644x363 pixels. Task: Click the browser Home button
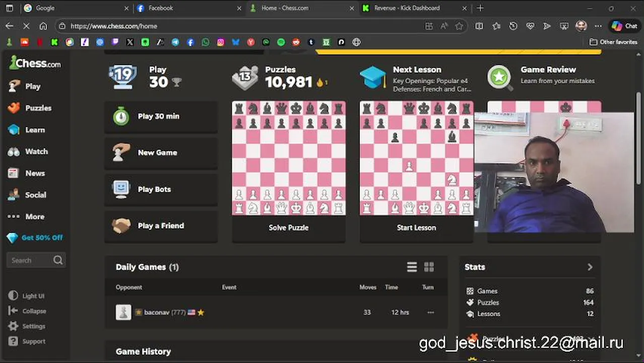click(43, 26)
